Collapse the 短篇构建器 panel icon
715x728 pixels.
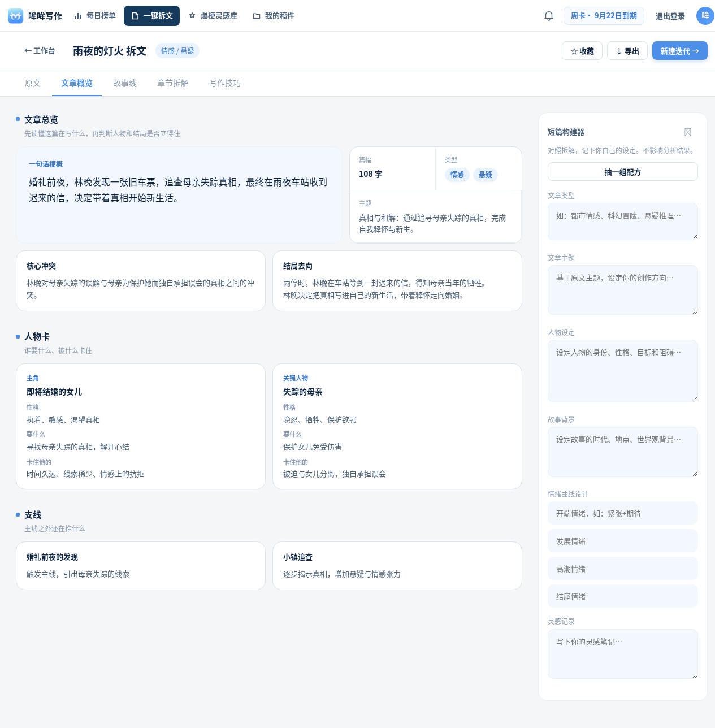click(687, 132)
